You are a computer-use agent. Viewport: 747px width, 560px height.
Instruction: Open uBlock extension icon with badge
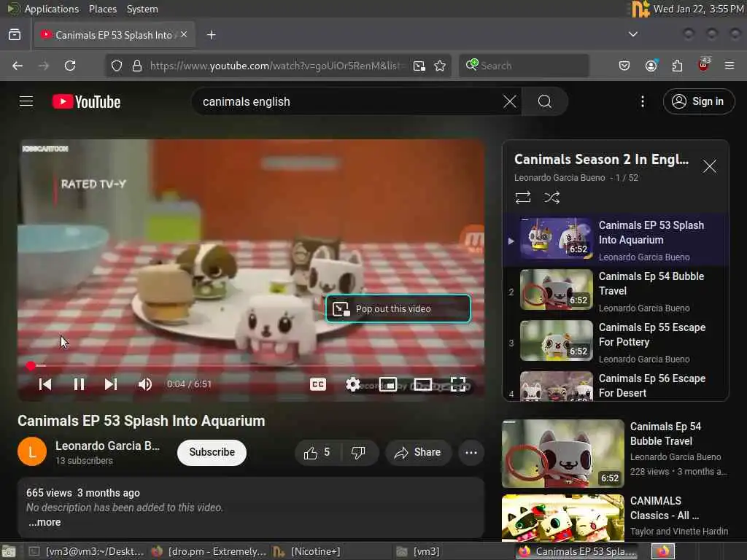(x=704, y=65)
